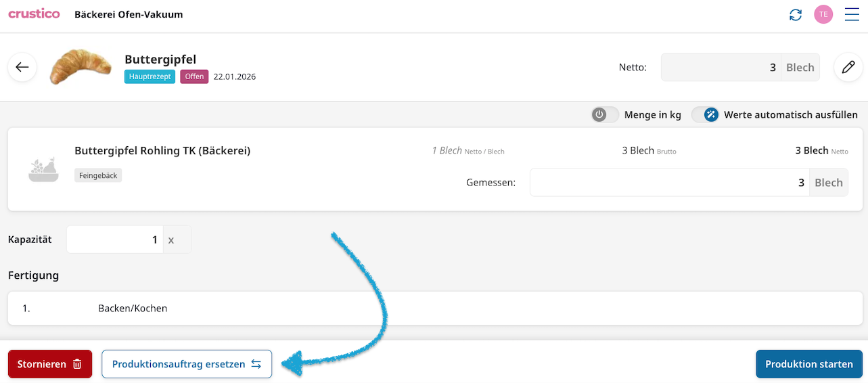Click the sync refresh icon
The width and height of the screenshot is (868, 383).
[x=796, y=14]
